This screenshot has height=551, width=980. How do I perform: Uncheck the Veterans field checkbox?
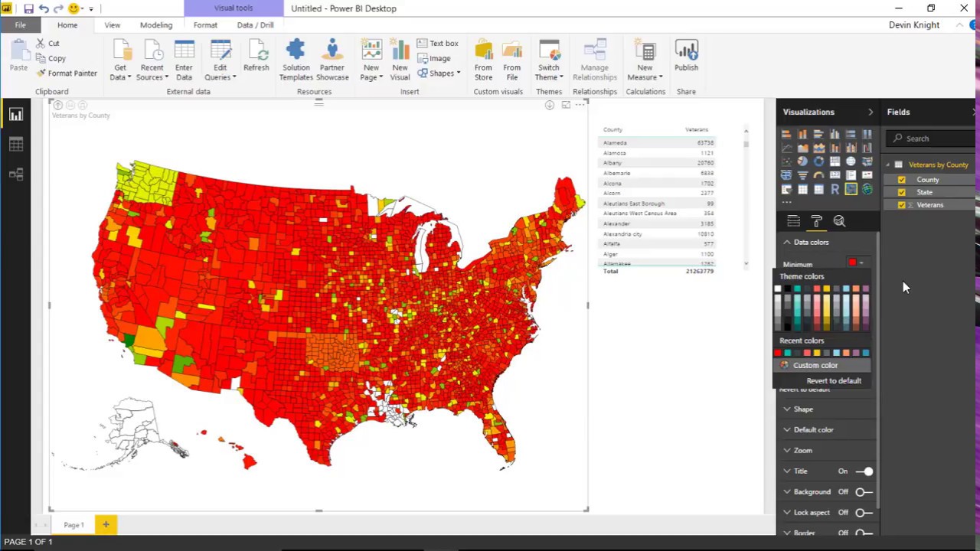(901, 205)
